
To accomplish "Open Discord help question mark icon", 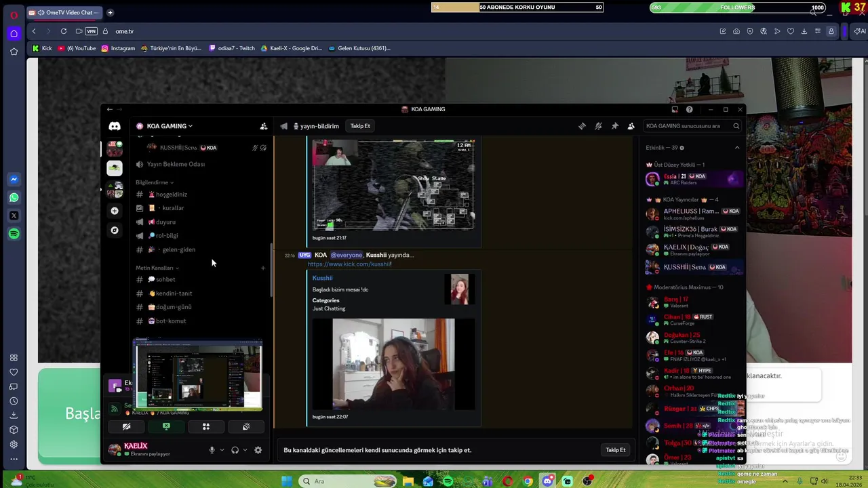I will tap(690, 109).
